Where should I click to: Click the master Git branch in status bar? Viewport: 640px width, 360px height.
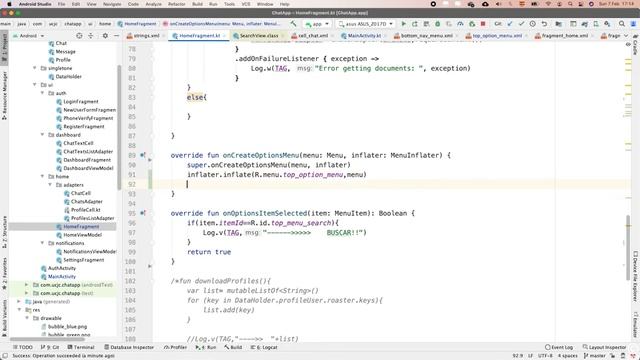click(595, 356)
